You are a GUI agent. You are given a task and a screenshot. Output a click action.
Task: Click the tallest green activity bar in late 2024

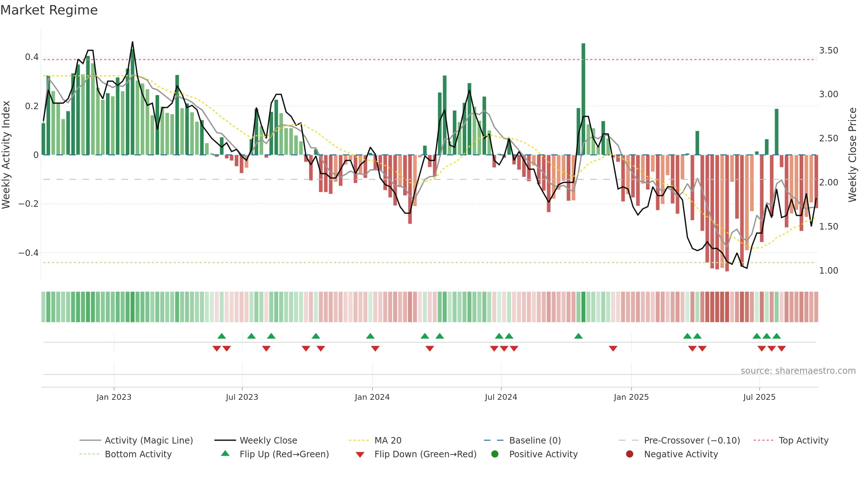[x=583, y=99]
